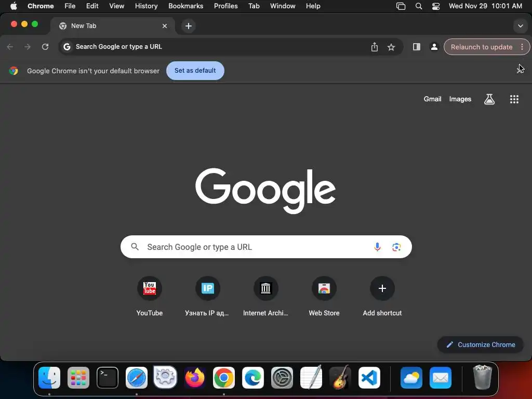The width and height of the screenshot is (532, 399).
Task: Open the Profiles menu
Action: click(225, 6)
